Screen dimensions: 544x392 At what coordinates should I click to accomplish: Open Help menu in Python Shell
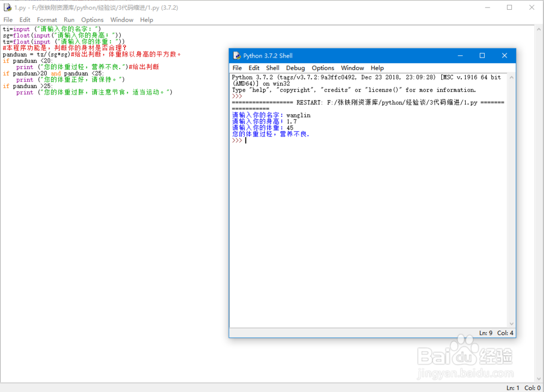pos(377,68)
